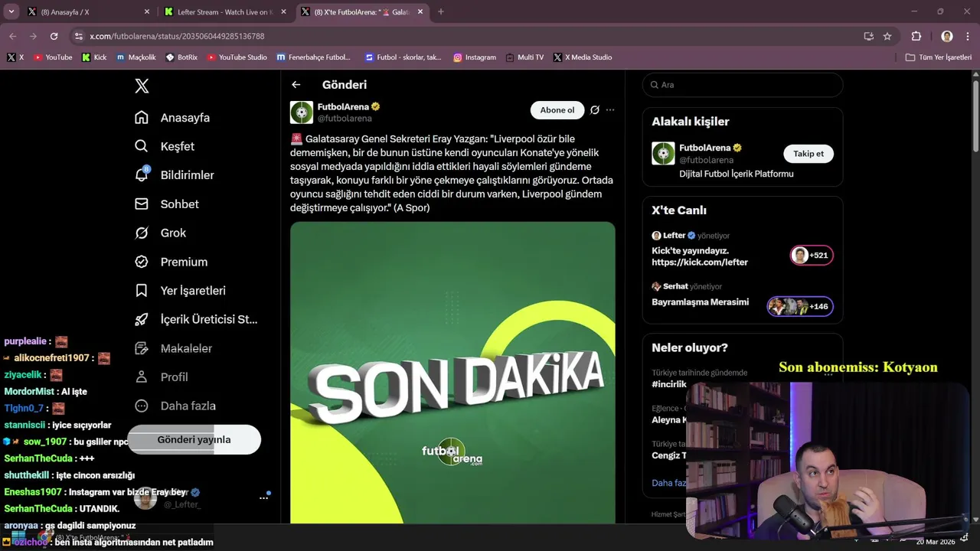The width and height of the screenshot is (980, 551).
Task: Open Profil page
Action: click(161, 377)
